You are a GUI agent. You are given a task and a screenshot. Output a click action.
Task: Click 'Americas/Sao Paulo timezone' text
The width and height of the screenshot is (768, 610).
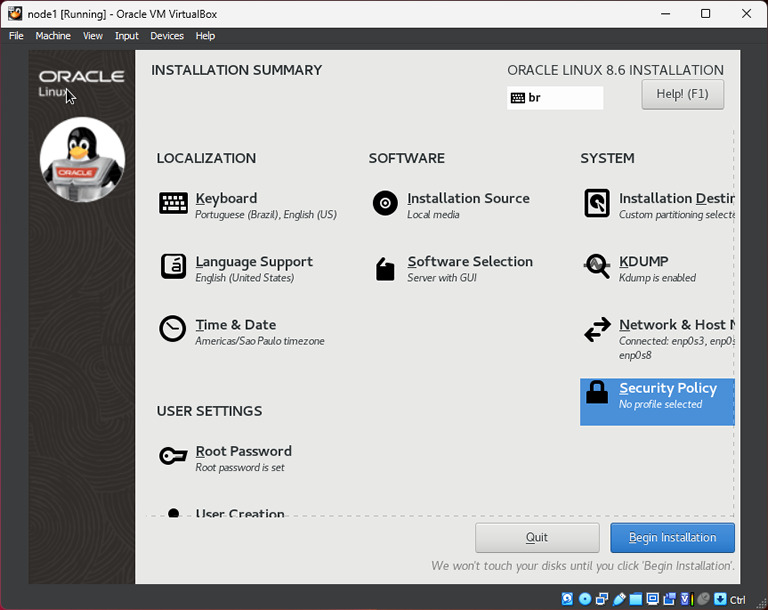point(260,341)
